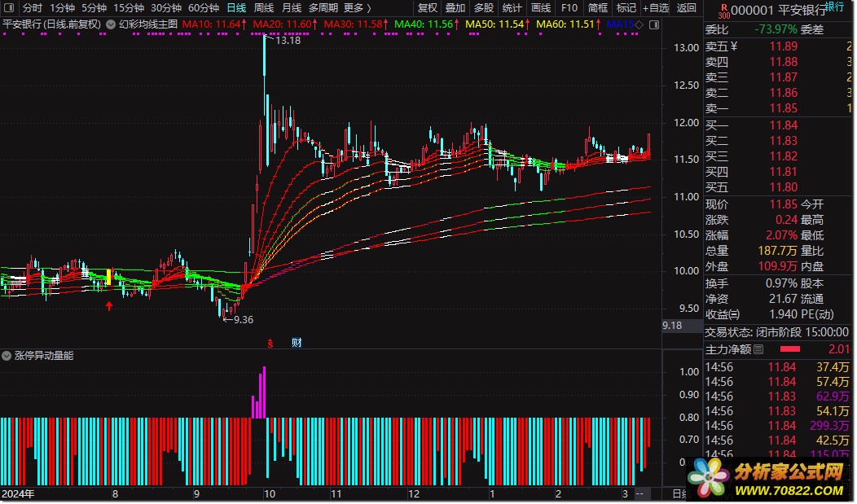Select the 卖一 price 11.85
The width and height of the screenshot is (857, 504).
coord(783,108)
